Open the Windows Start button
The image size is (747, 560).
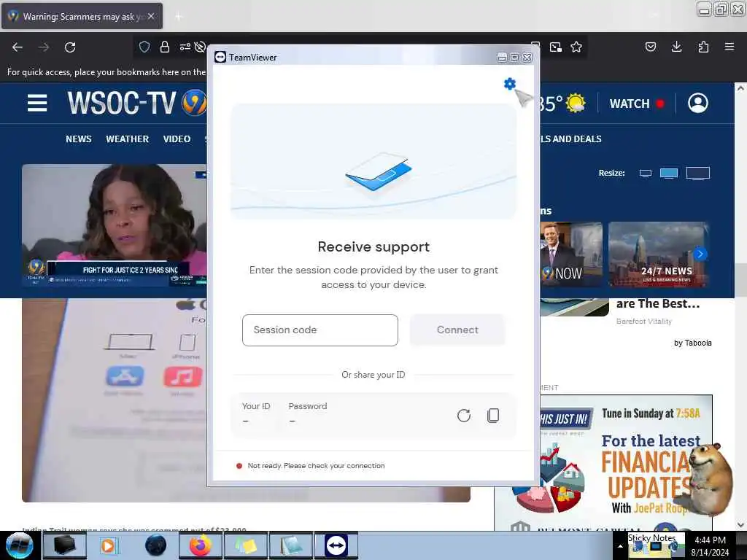[x=18, y=545]
